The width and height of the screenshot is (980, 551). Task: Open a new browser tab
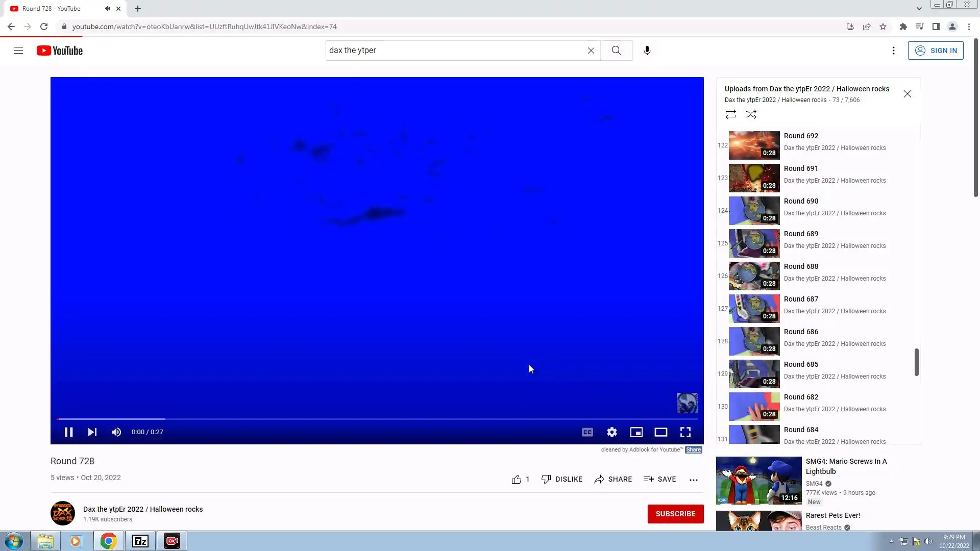[138, 9]
